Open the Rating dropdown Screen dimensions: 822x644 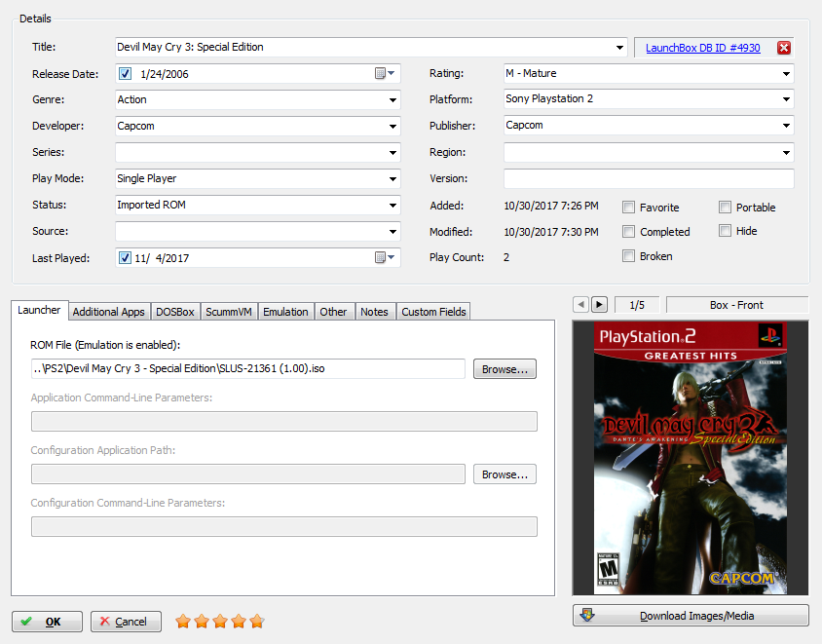[786, 73]
